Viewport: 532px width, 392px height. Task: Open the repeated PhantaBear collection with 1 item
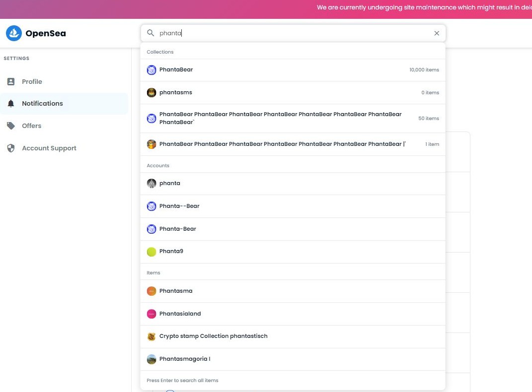tap(293, 144)
